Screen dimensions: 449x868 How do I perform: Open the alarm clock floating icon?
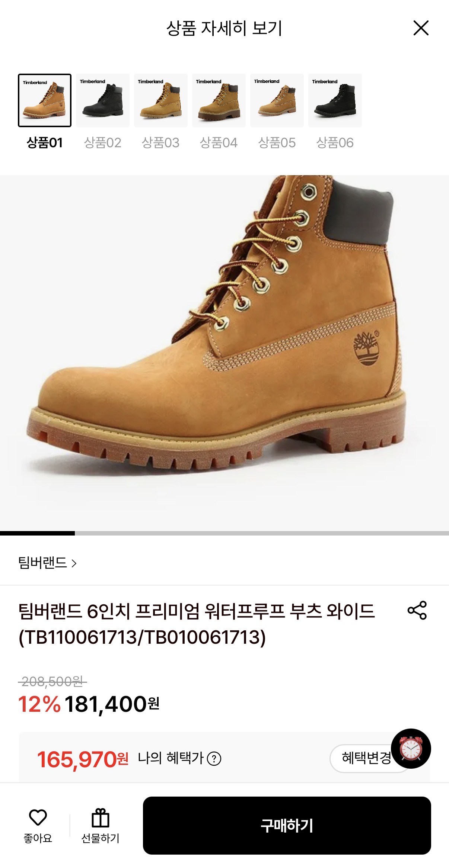pos(411,749)
